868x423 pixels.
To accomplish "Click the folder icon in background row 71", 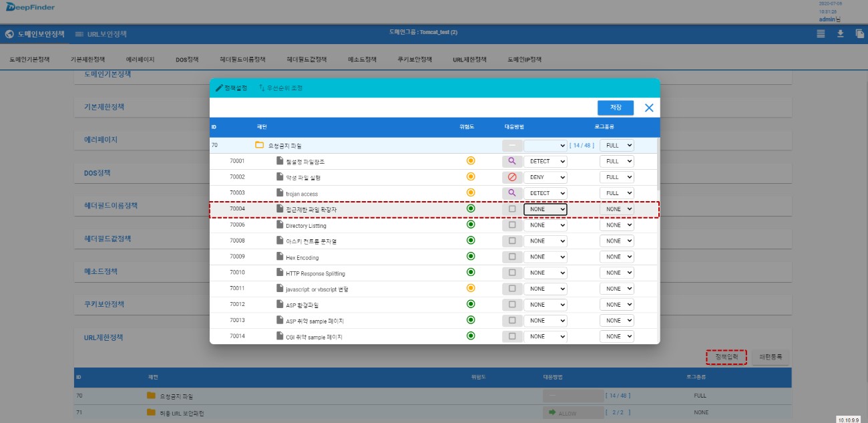I will pyautogui.click(x=151, y=412).
